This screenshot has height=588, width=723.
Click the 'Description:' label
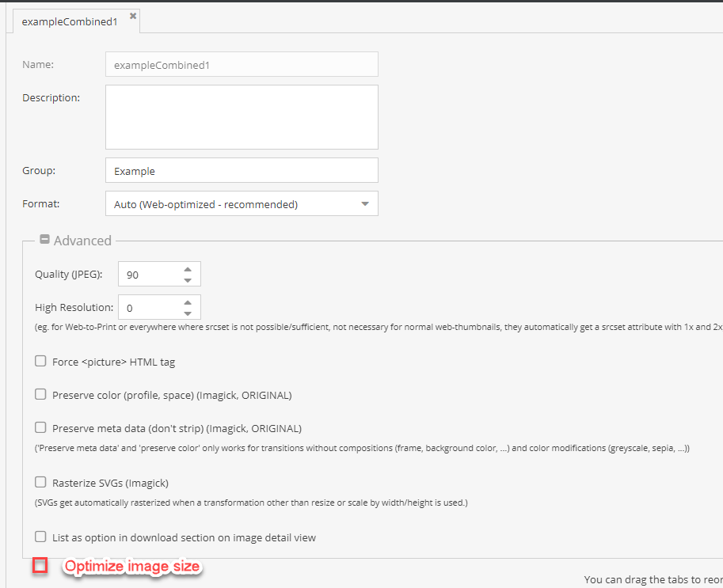tap(51, 97)
